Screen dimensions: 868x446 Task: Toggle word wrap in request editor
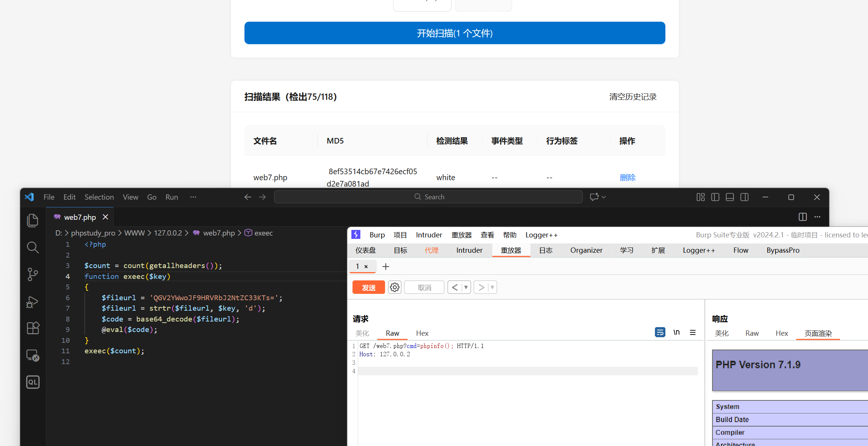click(660, 332)
